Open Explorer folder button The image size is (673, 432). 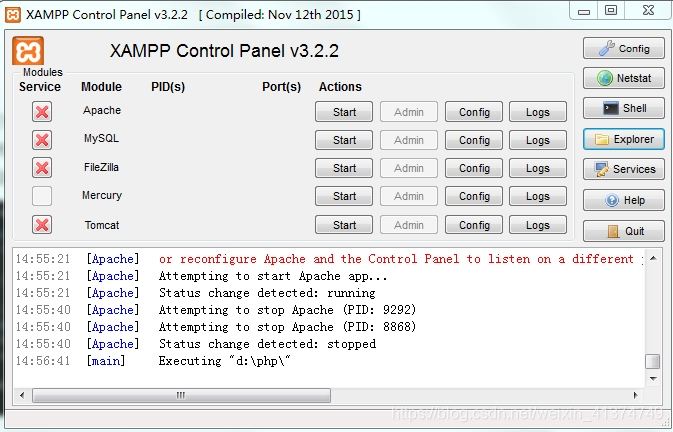(x=624, y=139)
